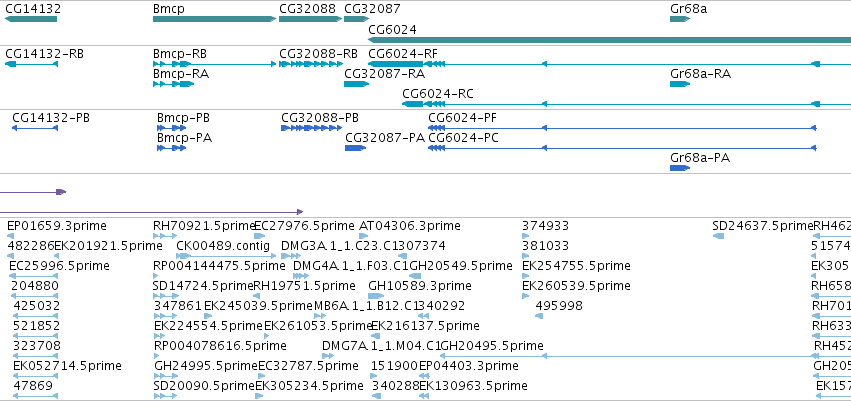The image size is (851, 401).
Task: Select EST EK260539.5prime
Action: (525, 296)
